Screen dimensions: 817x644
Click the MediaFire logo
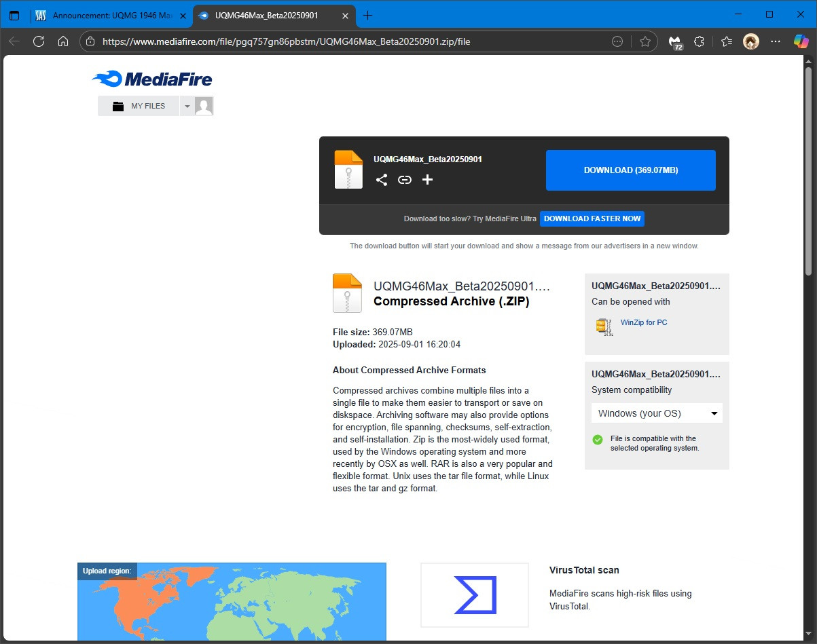click(152, 79)
